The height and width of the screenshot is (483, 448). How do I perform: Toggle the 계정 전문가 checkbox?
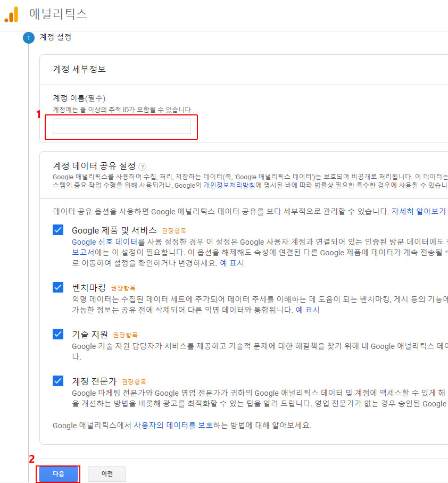pos(58,381)
